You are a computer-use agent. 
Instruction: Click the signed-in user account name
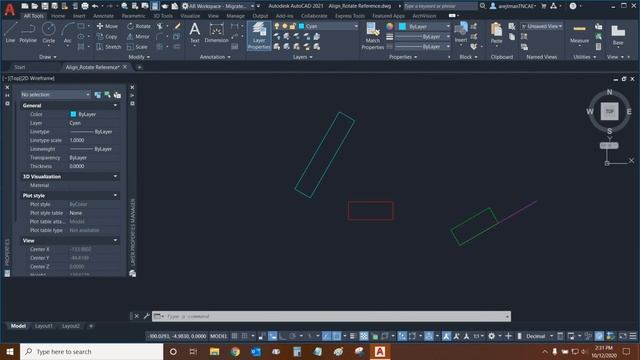tap(516, 6)
